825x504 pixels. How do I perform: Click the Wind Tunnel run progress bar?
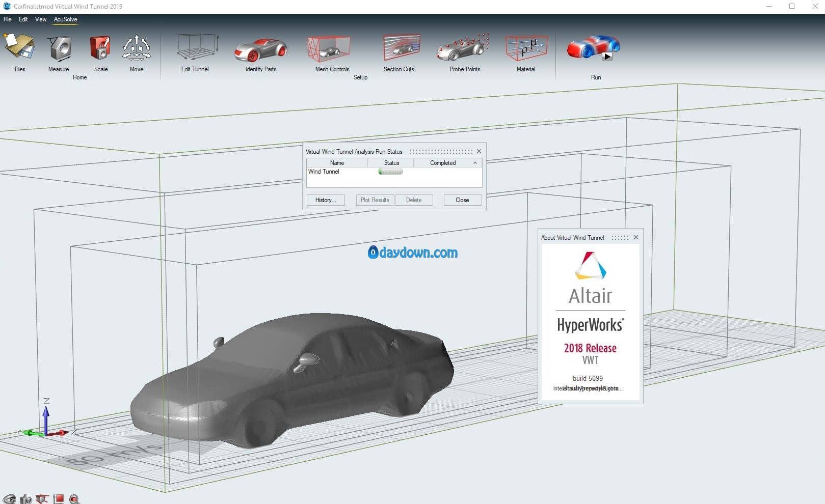click(x=391, y=172)
